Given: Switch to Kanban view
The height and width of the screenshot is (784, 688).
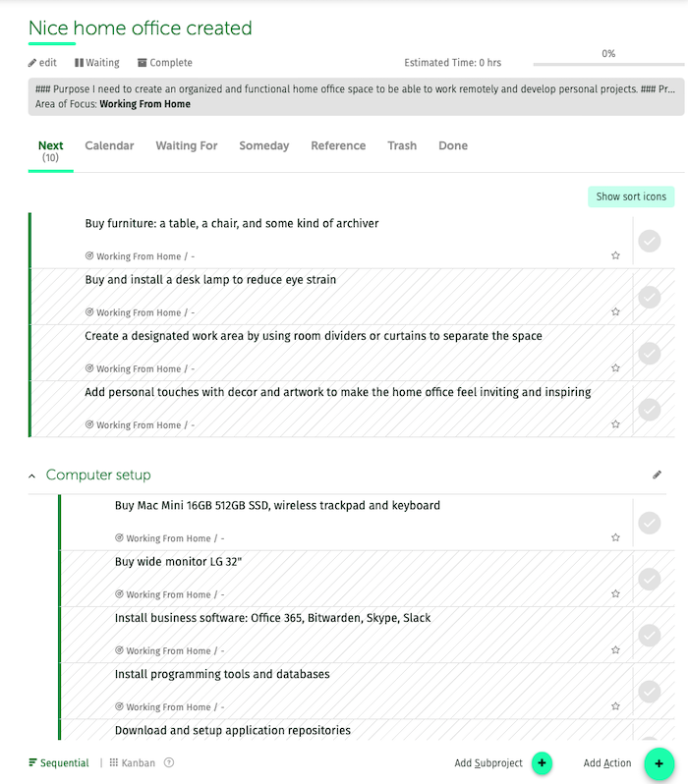Looking at the screenshot, I should coord(132,762).
